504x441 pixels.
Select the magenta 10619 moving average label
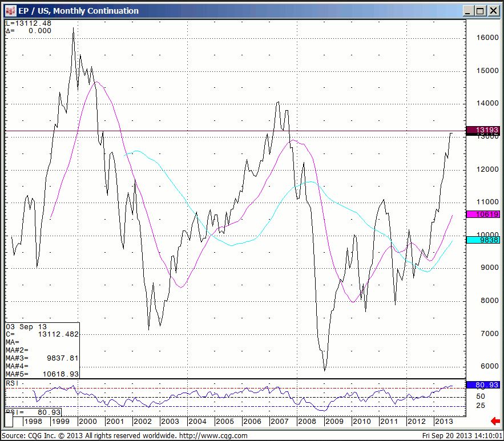coord(483,214)
